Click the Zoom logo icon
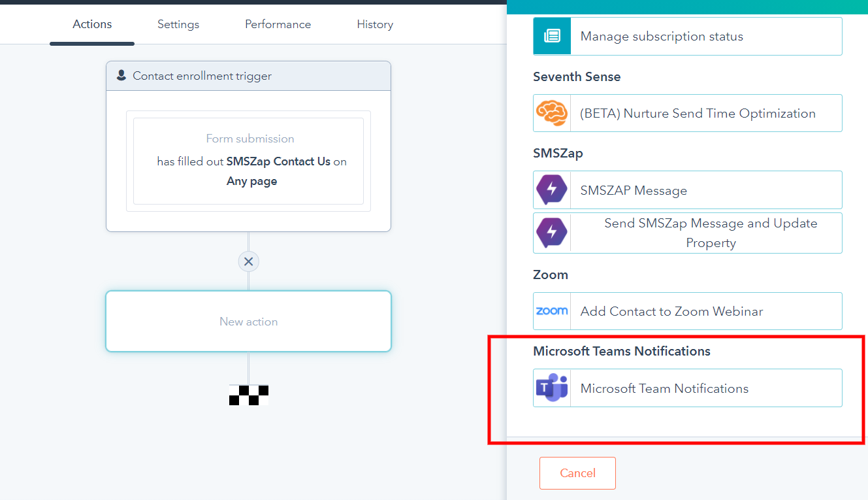The width and height of the screenshot is (868, 500). click(552, 311)
